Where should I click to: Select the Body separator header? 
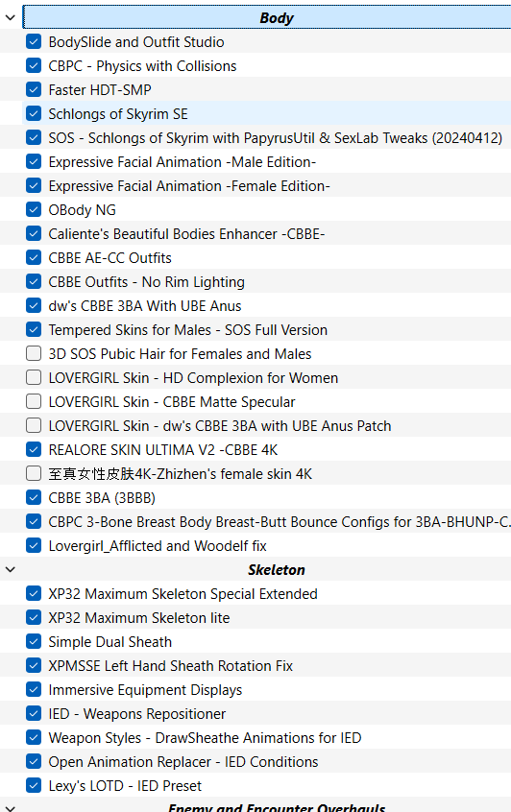pos(267,17)
